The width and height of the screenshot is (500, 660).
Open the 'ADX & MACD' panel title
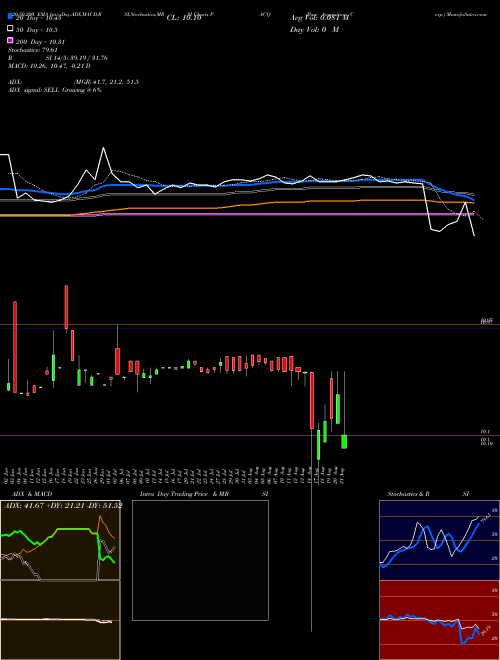coord(32,494)
